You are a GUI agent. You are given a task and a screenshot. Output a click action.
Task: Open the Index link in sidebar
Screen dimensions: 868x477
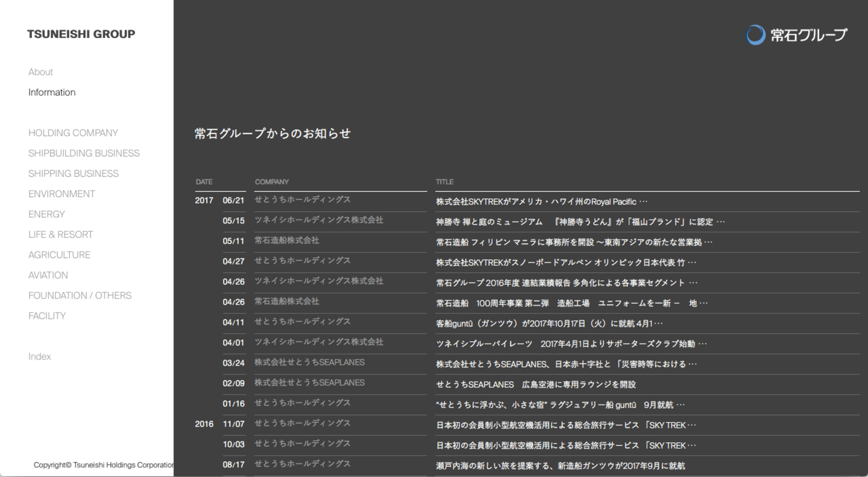tap(40, 357)
